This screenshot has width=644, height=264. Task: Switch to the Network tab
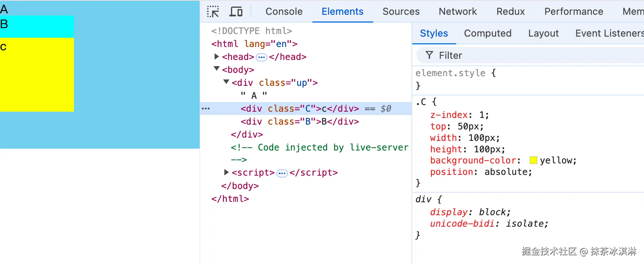[x=458, y=11]
